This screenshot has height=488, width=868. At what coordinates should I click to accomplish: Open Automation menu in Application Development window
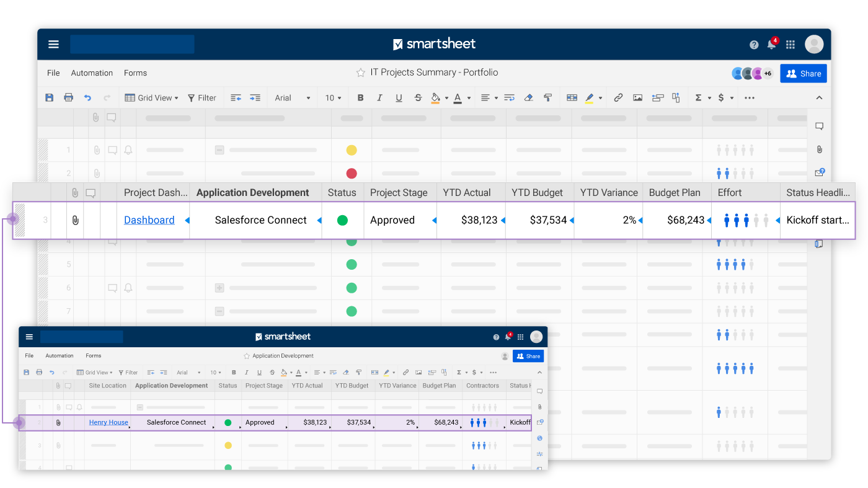60,356
